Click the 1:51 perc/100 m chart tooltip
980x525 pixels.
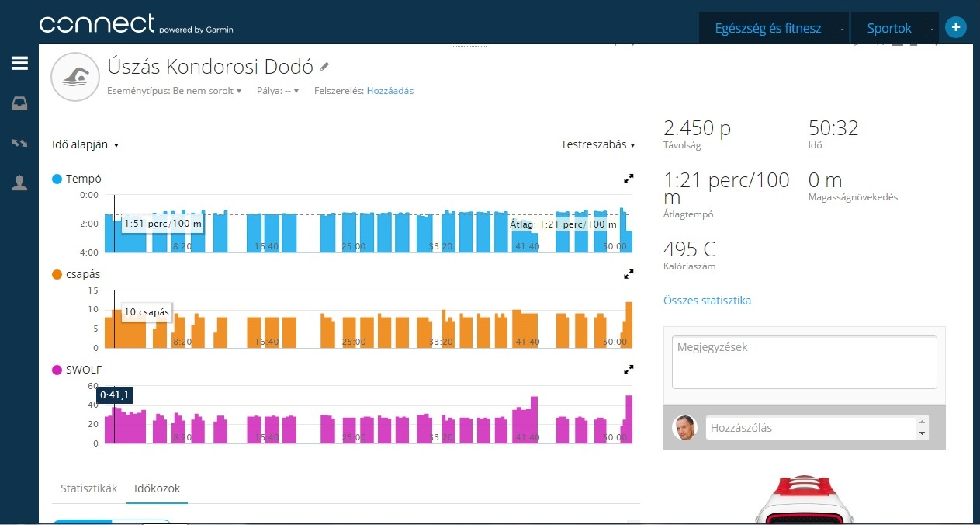[x=163, y=224]
